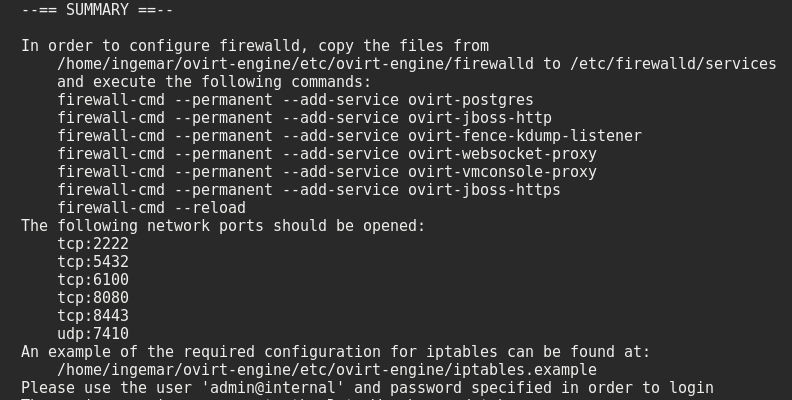
Task: Click the 'and execute the following commands' line
Action: pos(214,82)
